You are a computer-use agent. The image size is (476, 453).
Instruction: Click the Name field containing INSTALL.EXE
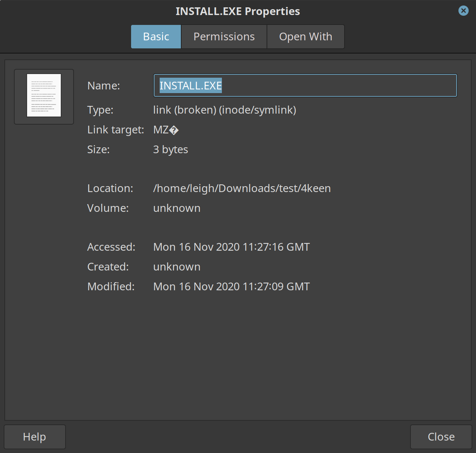[x=305, y=85]
